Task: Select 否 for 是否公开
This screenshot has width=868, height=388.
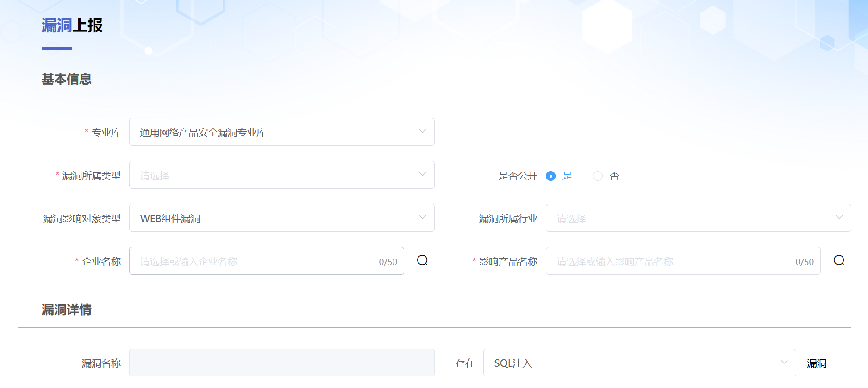Action: 598,176
